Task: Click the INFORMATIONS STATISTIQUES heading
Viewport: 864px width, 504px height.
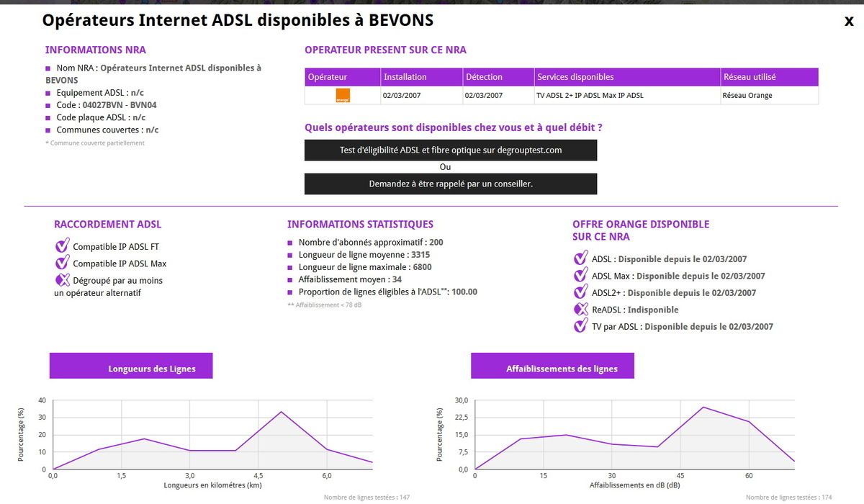Action: pyautogui.click(x=360, y=224)
